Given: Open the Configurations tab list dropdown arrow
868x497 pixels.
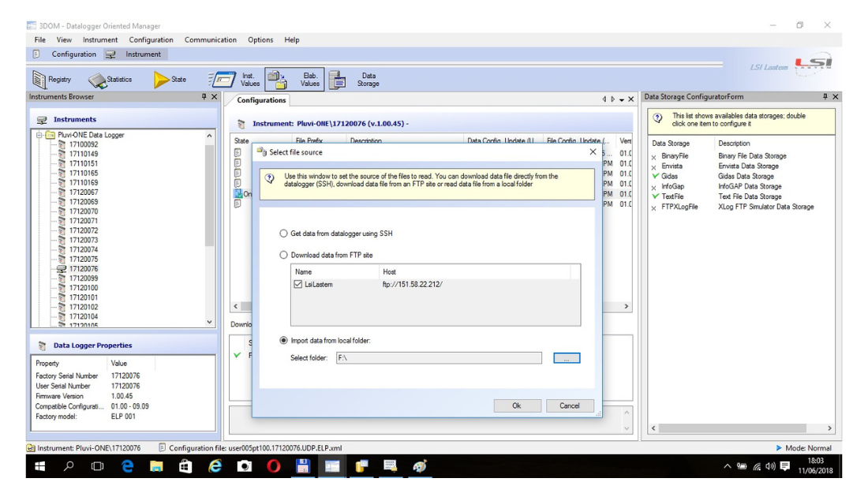Looking at the screenshot, I should tap(622, 100).
